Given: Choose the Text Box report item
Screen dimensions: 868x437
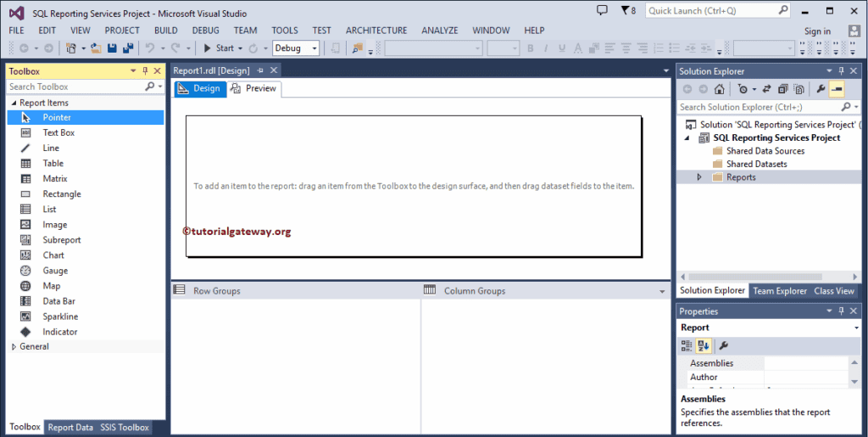Looking at the screenshot, I should click(x=86, y=133).
